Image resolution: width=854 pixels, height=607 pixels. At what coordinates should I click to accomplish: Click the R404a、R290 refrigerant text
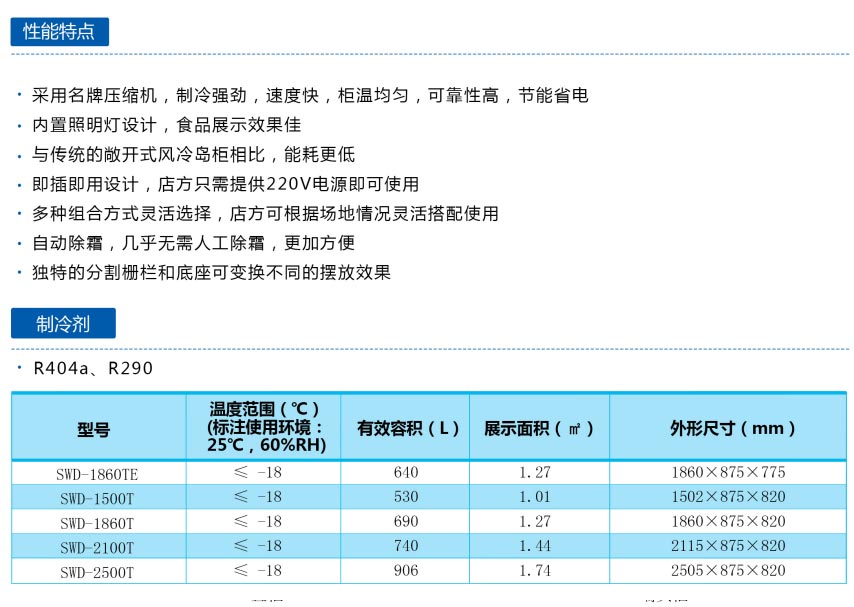point(93,368)
